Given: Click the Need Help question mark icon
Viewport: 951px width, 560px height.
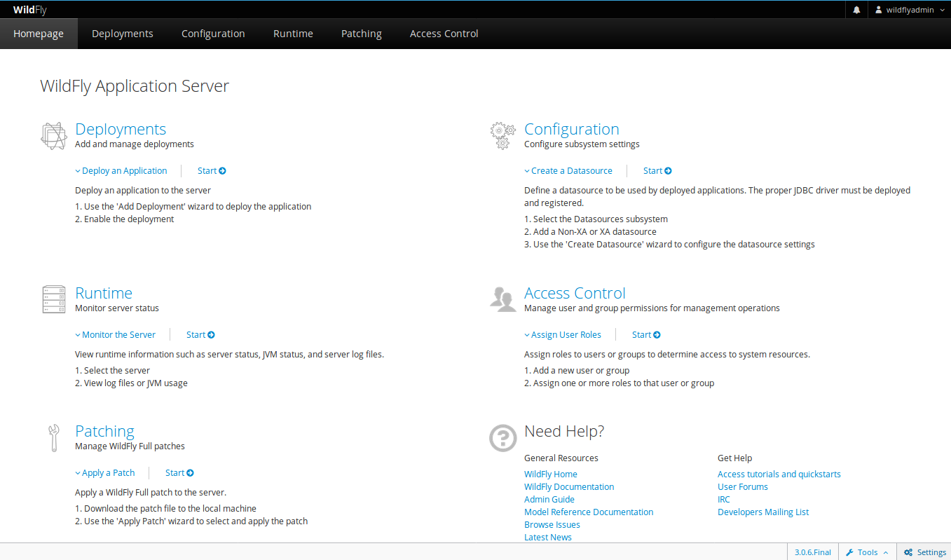Looking at the screenshot, I should coord(502,438).
